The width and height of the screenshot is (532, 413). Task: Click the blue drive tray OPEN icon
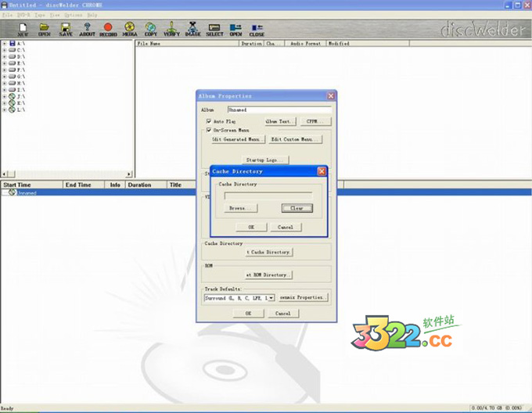[235, 29]
